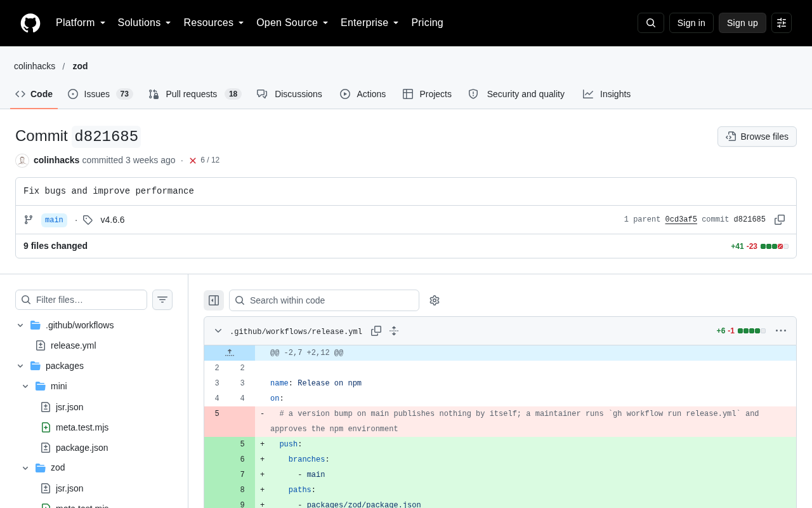Switch to Discussions tab

pos(289,94)
